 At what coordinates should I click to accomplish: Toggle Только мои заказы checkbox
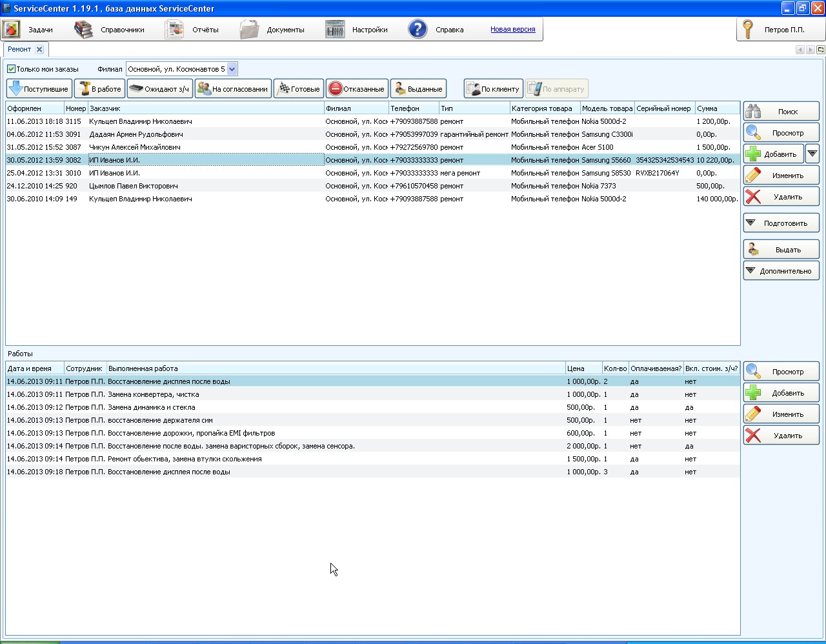pos(11,69)
